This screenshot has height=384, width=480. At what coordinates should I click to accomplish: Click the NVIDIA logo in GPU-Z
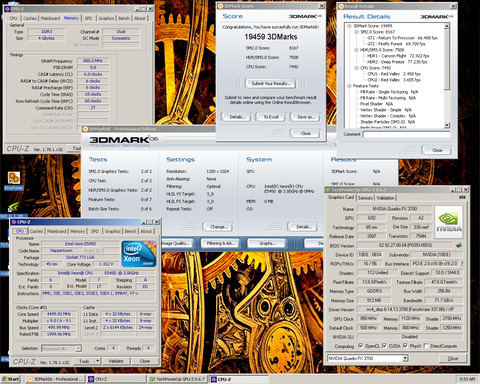point(449,222)
